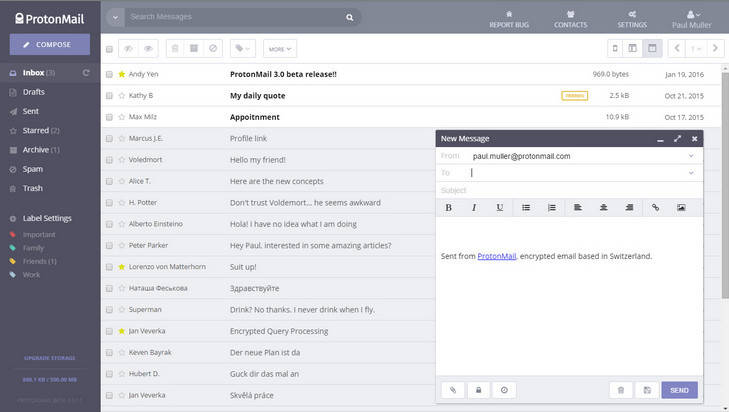Click the Subject field

pos(569,190)
